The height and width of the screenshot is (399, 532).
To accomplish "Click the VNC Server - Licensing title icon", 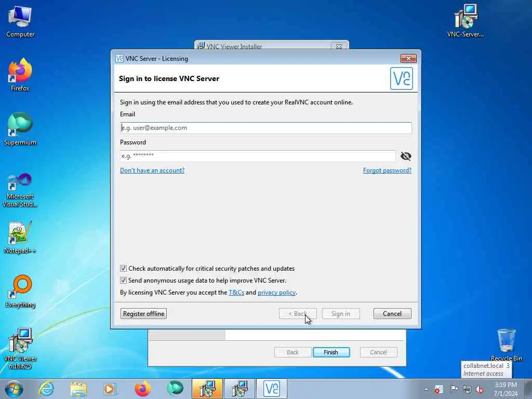I will (x=119, y=58).
